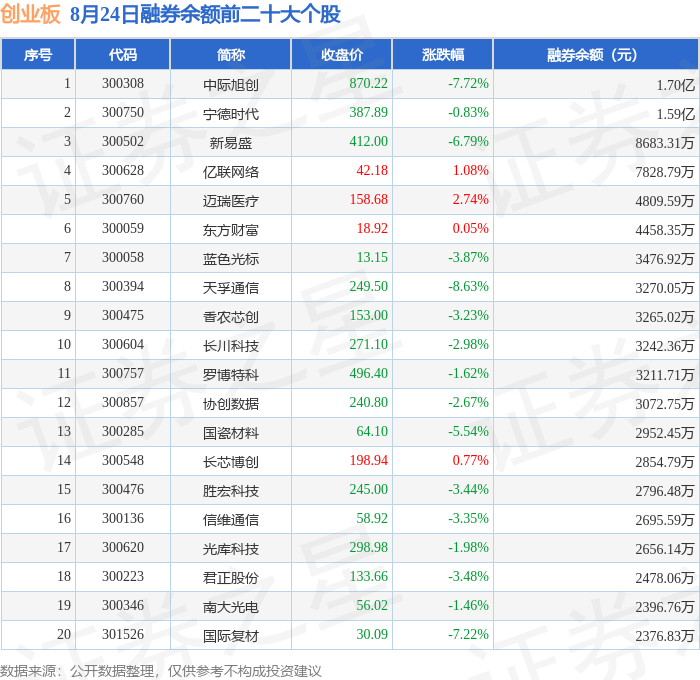Click stock name 胜宏科技
The width and height of the screenshot is (700, 680).
[231, 491]
